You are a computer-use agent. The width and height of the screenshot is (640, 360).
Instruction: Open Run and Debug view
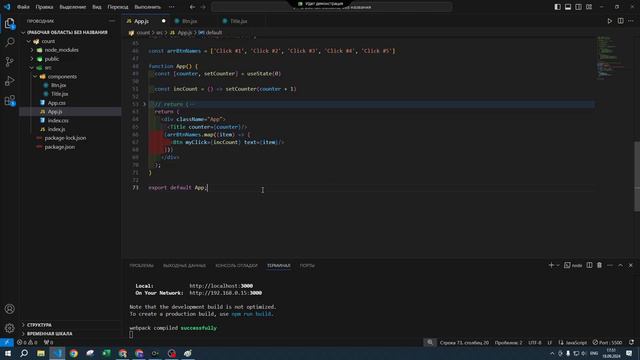click(9, 81)
